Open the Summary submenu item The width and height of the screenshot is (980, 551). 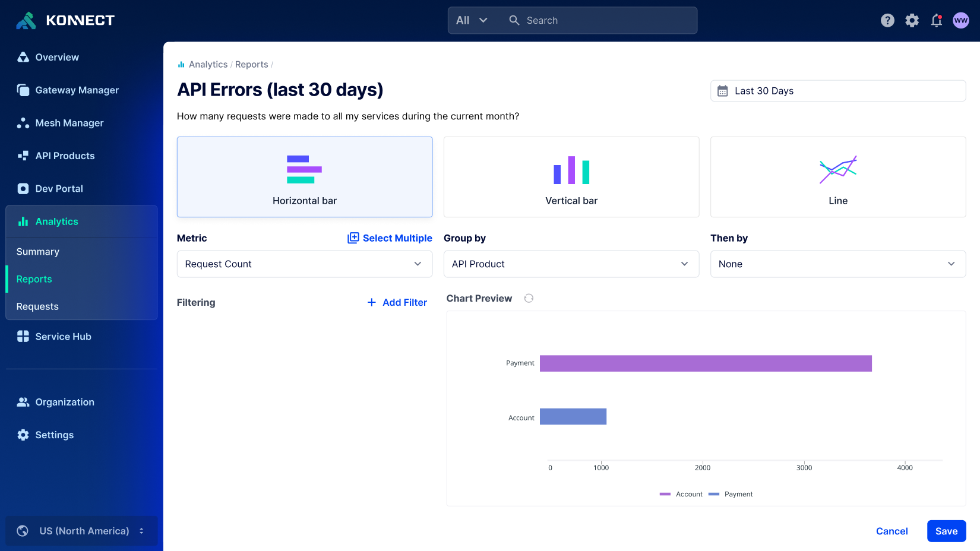click(x=38, y=252)
